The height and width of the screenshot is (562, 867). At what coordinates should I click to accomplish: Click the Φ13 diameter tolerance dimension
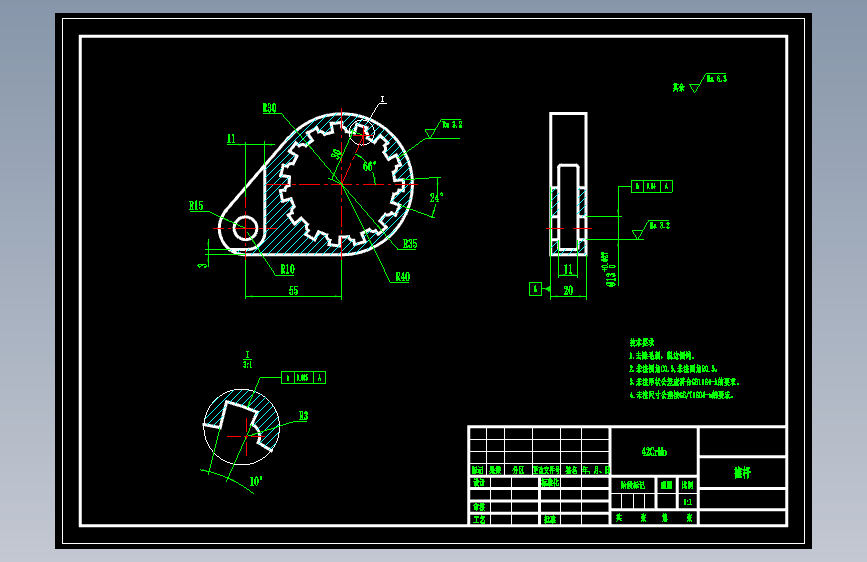[611, 269]
